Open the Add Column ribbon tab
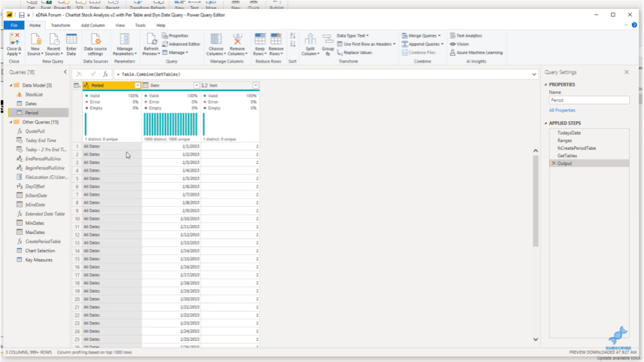Viewport: 644px width, 362px height. pos(93,26)
